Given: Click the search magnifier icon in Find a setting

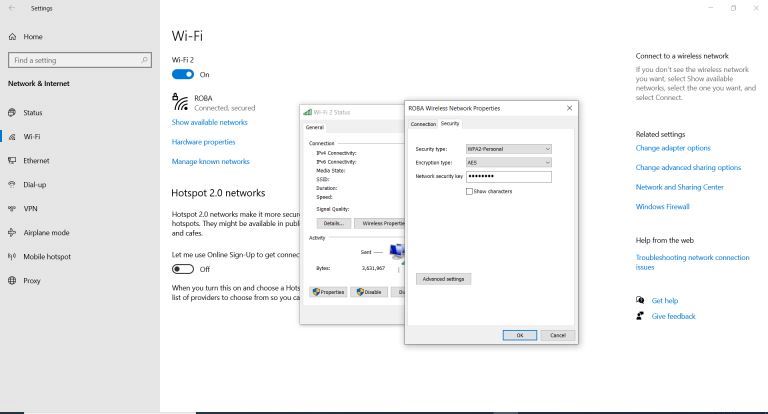Looking at the screenshot, I should pyautogui.click(x=144, y=60).
